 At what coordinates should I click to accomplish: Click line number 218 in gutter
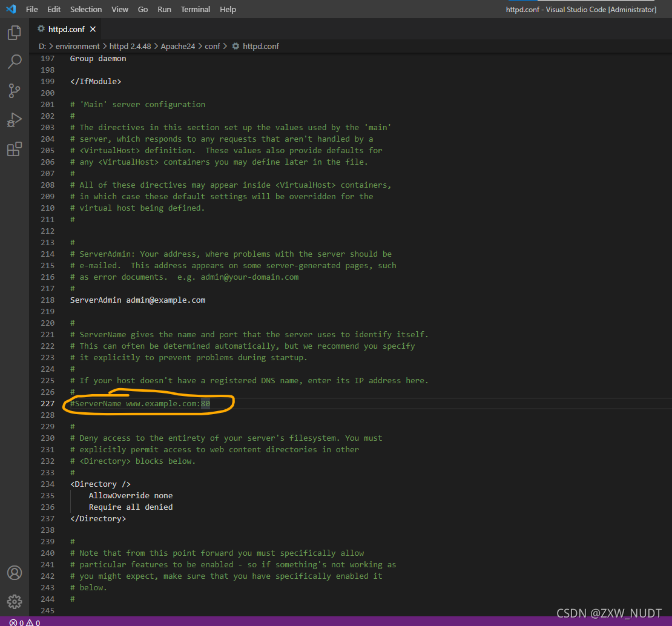coord(48,300)
